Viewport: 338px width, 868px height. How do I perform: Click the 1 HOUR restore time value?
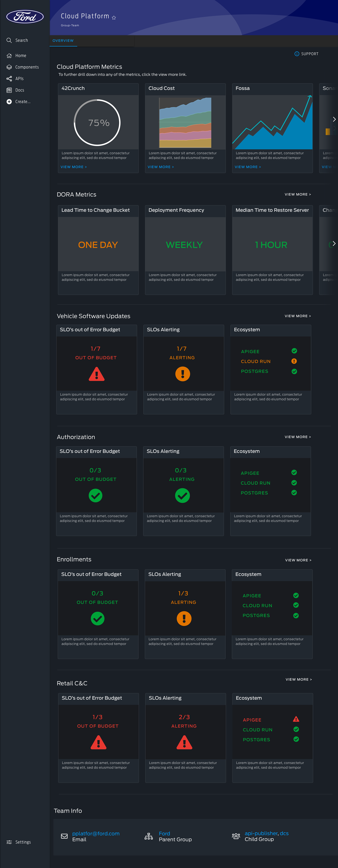[x=271, y=245]
